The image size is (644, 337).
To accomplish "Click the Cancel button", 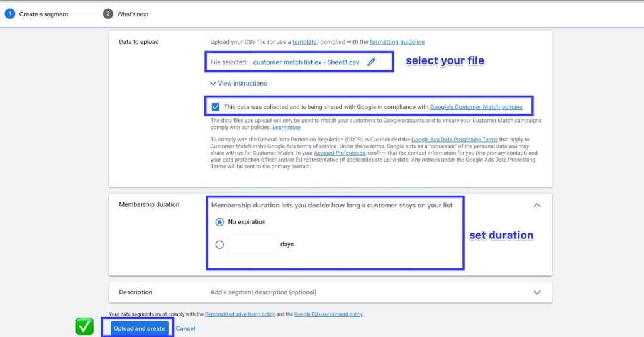I will point(186,328).
